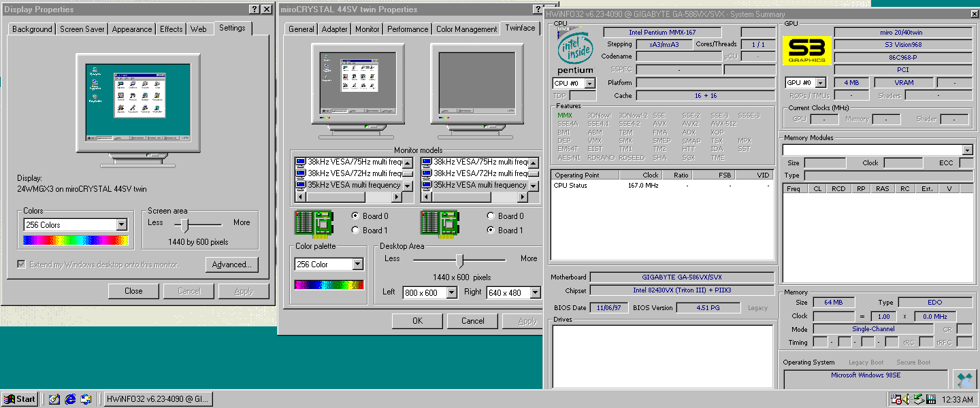Switch to the General tab in miroCRYSTAL
This screenshot has width=980, height=408.
301,29
